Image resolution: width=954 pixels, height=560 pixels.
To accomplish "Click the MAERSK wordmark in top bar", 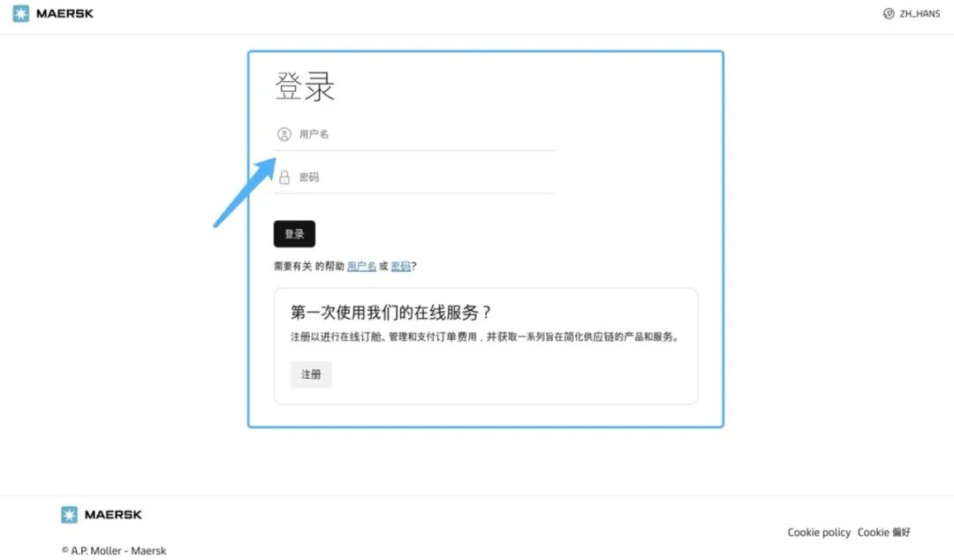I will [x=64, y=13].
